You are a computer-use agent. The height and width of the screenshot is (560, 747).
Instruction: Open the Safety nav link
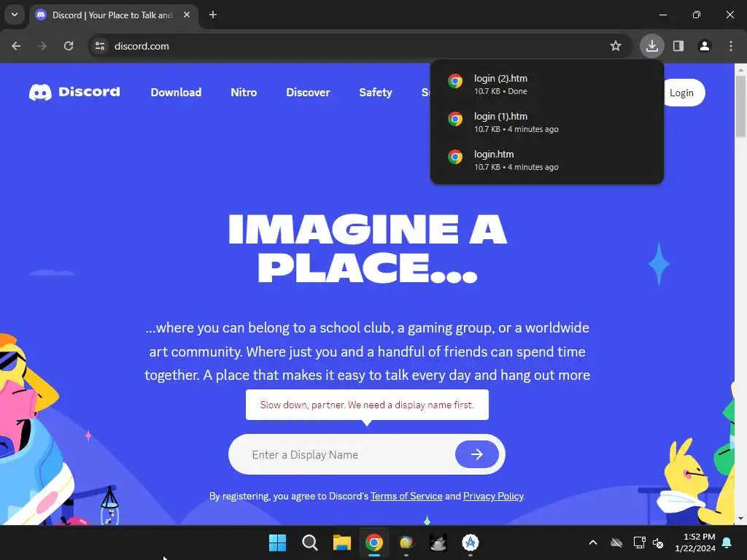pos(376,93)
